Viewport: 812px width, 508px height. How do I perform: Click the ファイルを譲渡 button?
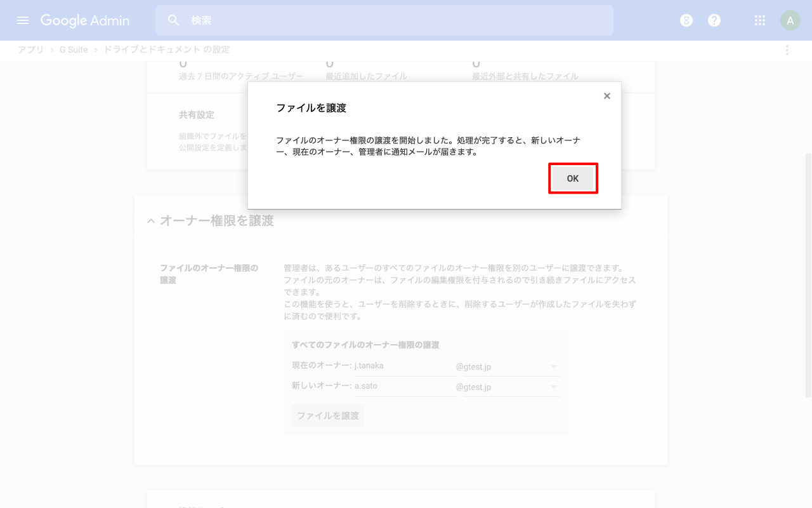[328, 416]
